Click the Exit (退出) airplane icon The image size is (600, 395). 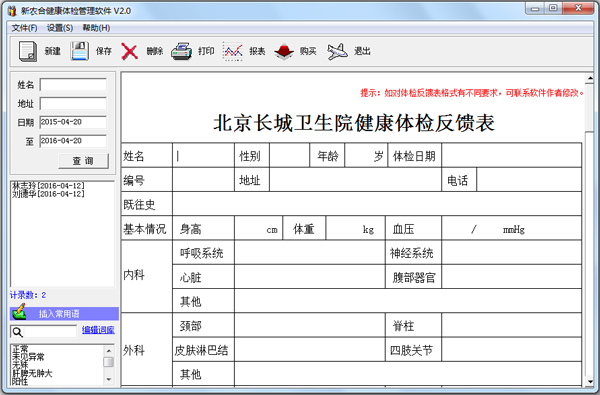[337, 51]
